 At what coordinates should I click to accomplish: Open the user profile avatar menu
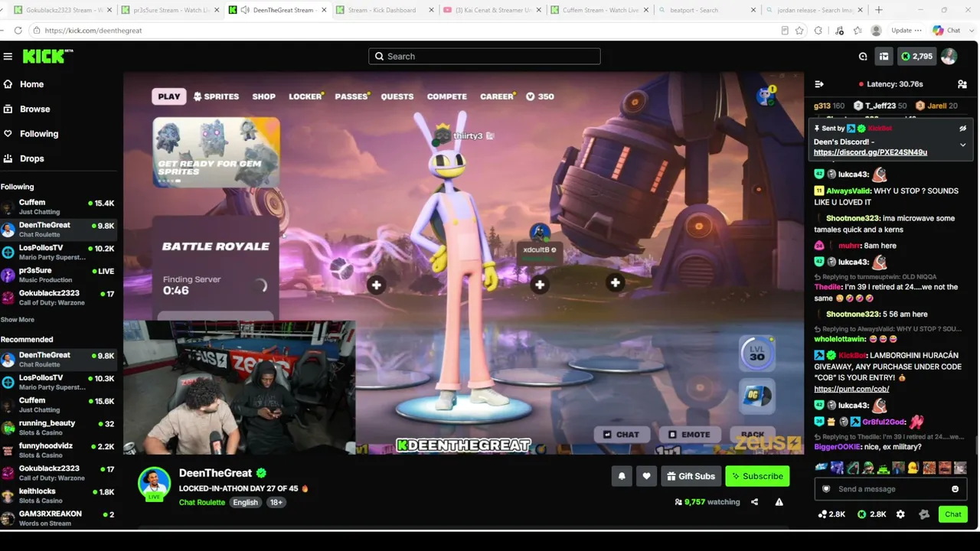[949, 57]
